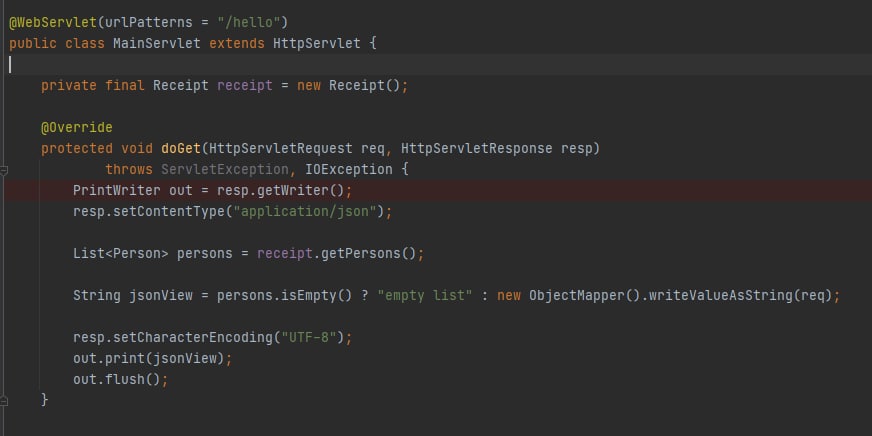Click the receipt field declaration name
Screen dimensions: 872x436
245,86
